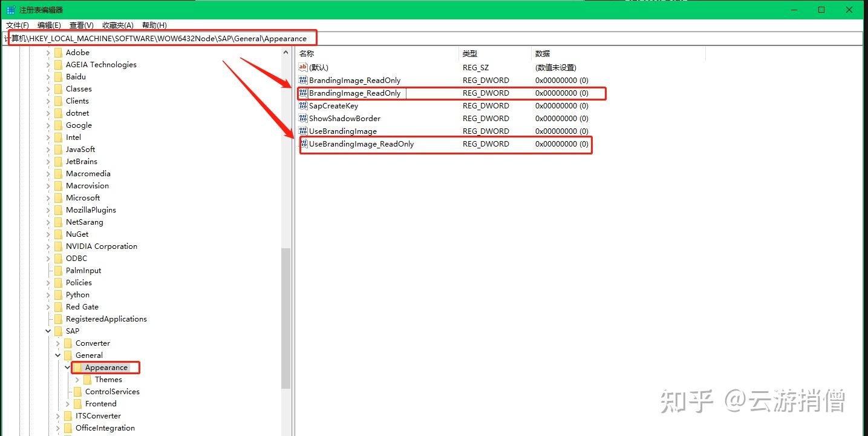Image resolution: width=868 pixels, height=436 pixels.
Task: Click the Adobe folder icon
Action: [58, 53]
